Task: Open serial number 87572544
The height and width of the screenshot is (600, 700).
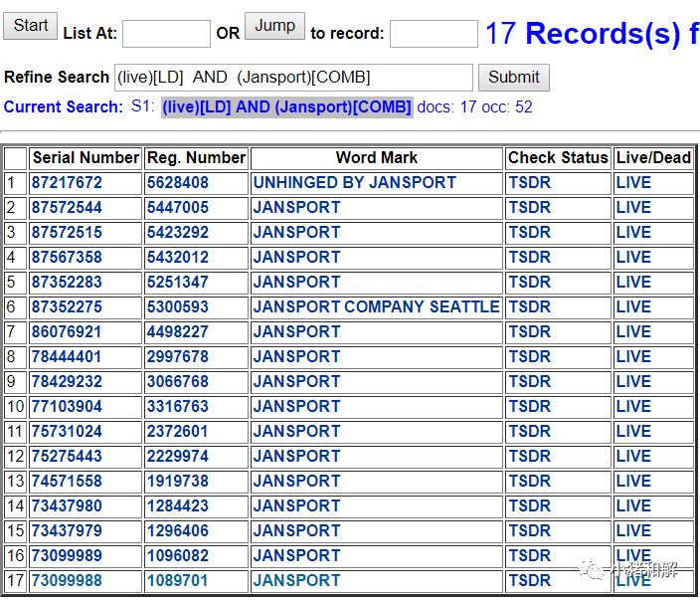Action: [x=67, y=208]
